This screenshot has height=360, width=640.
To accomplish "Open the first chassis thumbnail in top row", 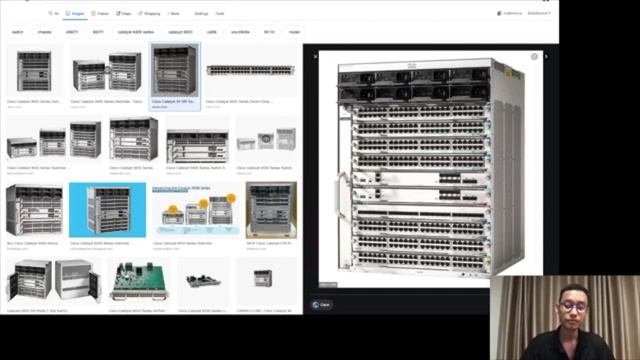I will (x=34, y=71).
